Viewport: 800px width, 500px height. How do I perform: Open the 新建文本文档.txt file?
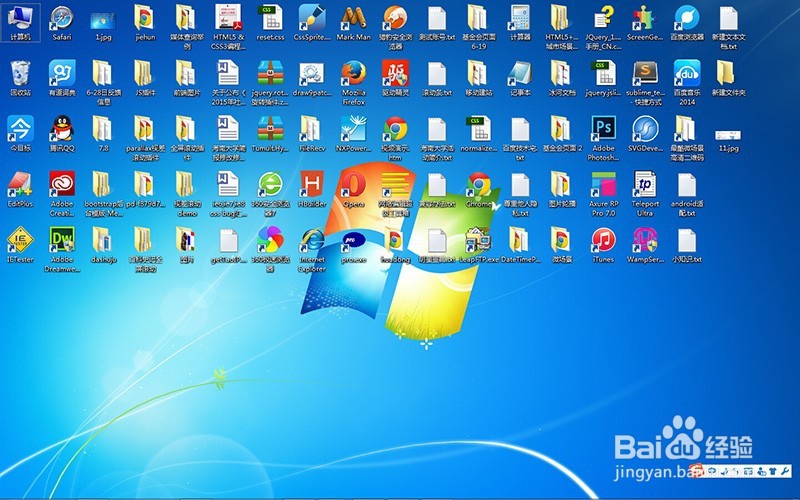[x=729, y=27]
